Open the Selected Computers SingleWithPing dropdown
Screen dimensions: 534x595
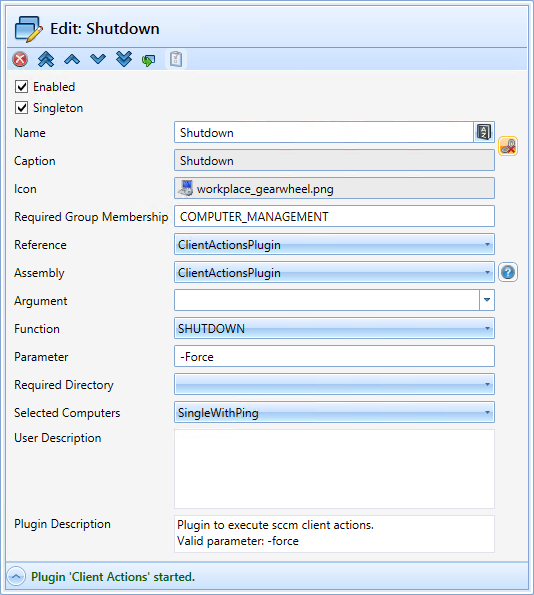tap(334, 412)
